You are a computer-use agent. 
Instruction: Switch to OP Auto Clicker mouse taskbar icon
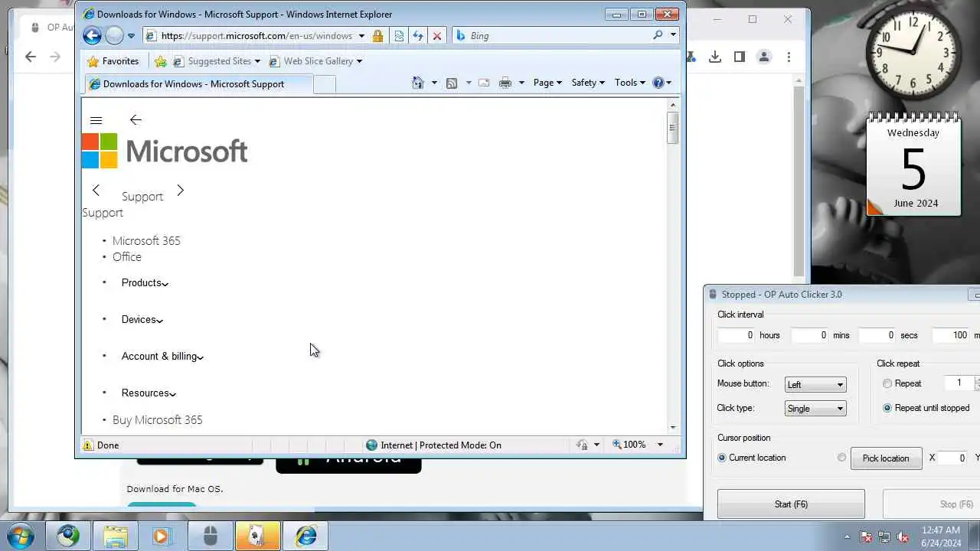tap(211, 536)
